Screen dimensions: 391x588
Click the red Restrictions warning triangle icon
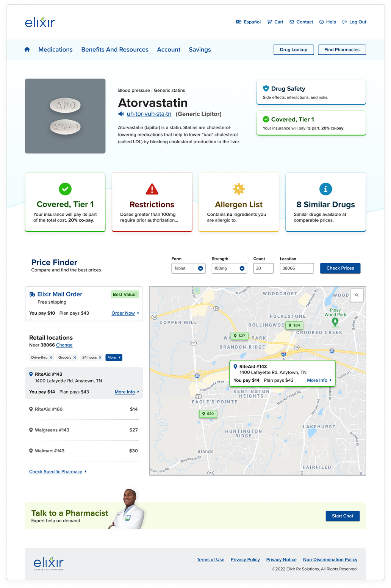[152, 189]
